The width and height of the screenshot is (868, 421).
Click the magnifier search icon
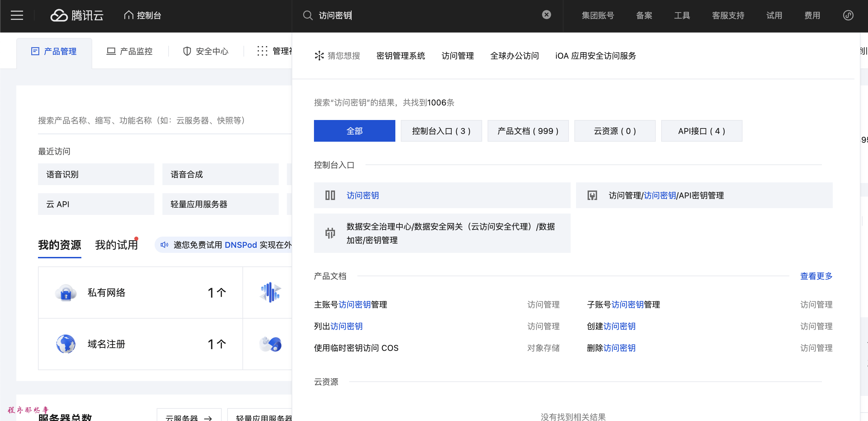tap(308, 15)
